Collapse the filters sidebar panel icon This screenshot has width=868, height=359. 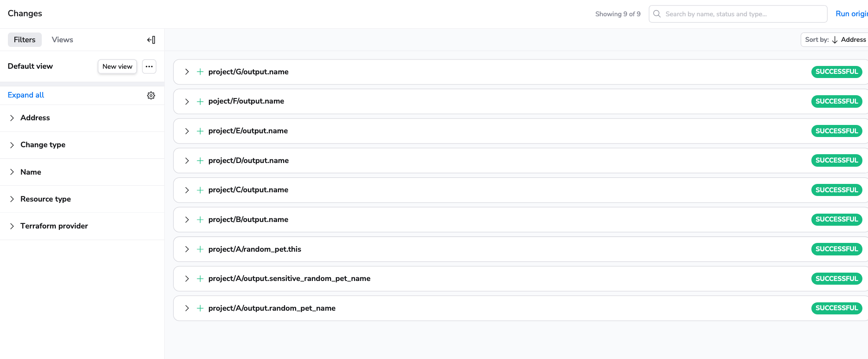pos(151,40)
